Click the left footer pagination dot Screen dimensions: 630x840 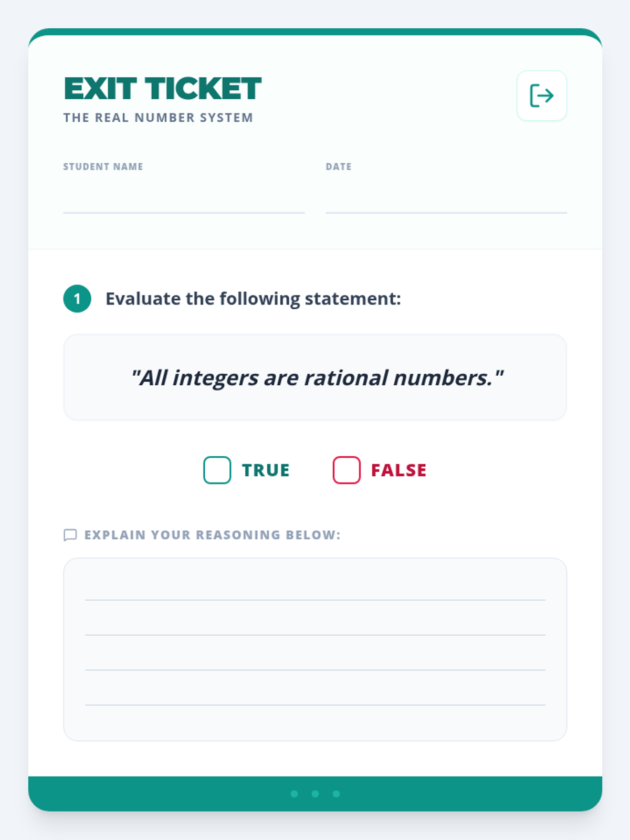295,794
